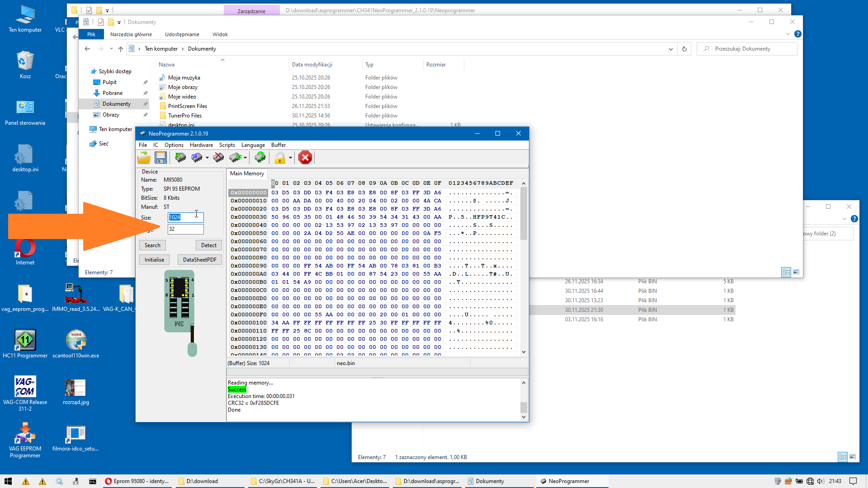868x488 pixels.
Task: Open the Kosz recycle bin desktop icon
Action: tap(25, 65)
